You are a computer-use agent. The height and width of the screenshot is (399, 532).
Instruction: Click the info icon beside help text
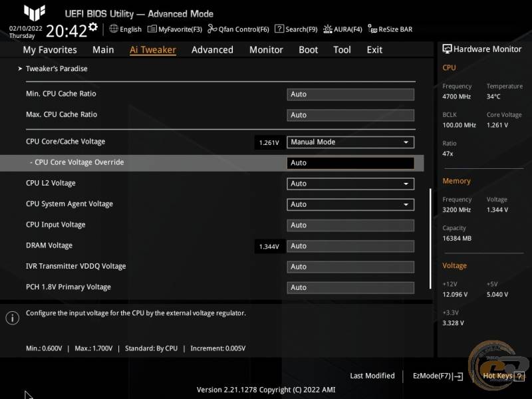click(13, 318)
